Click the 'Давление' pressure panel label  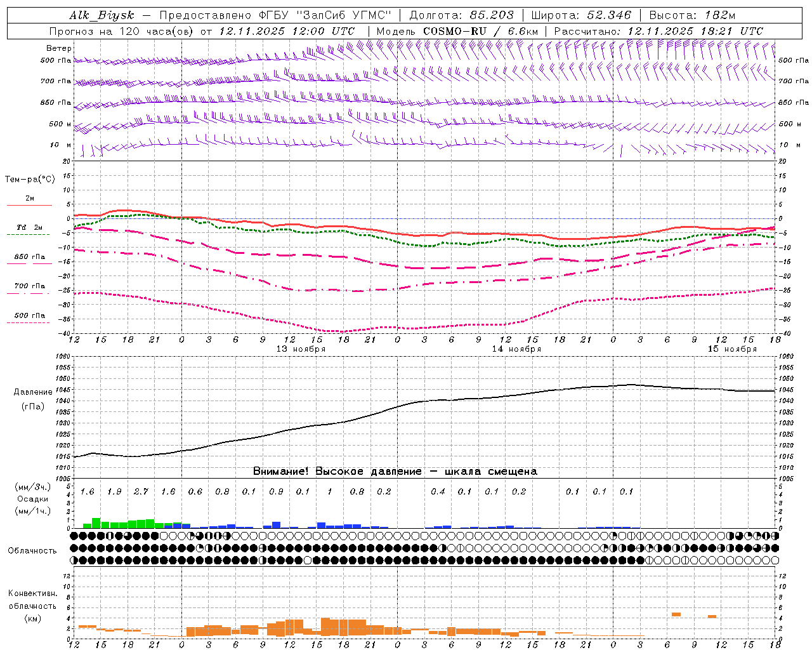click(x=32, y=392)
